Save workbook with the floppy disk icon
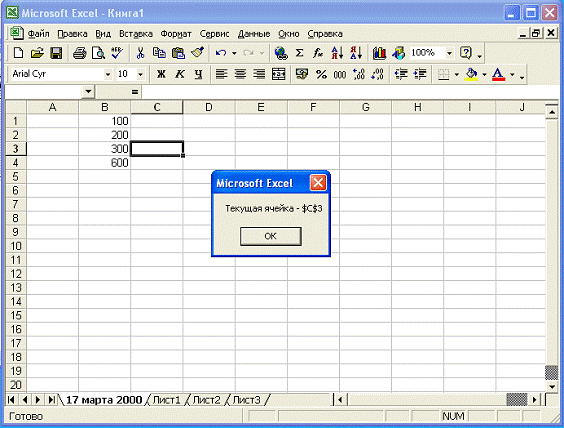Viewport: 564px width, 428px height. point(56,53)
